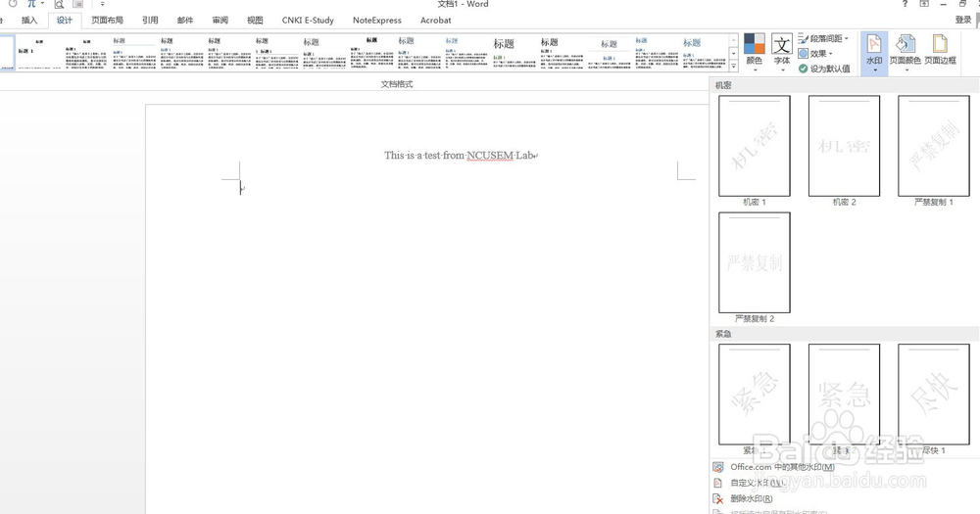The height and width of the screenshot is (514, 980).
Task: Switch to the 邮件 tab
Action: tap(185, 20)
